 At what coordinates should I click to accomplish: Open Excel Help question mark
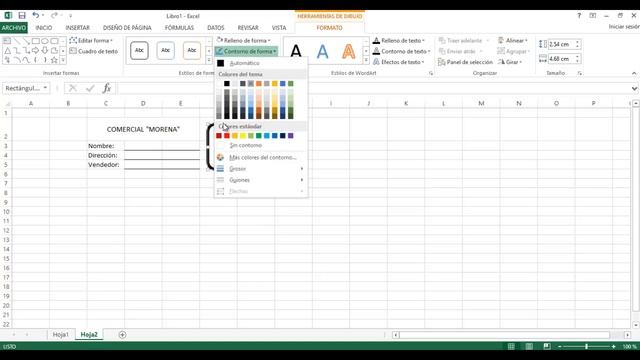click(x=579, y=16)
